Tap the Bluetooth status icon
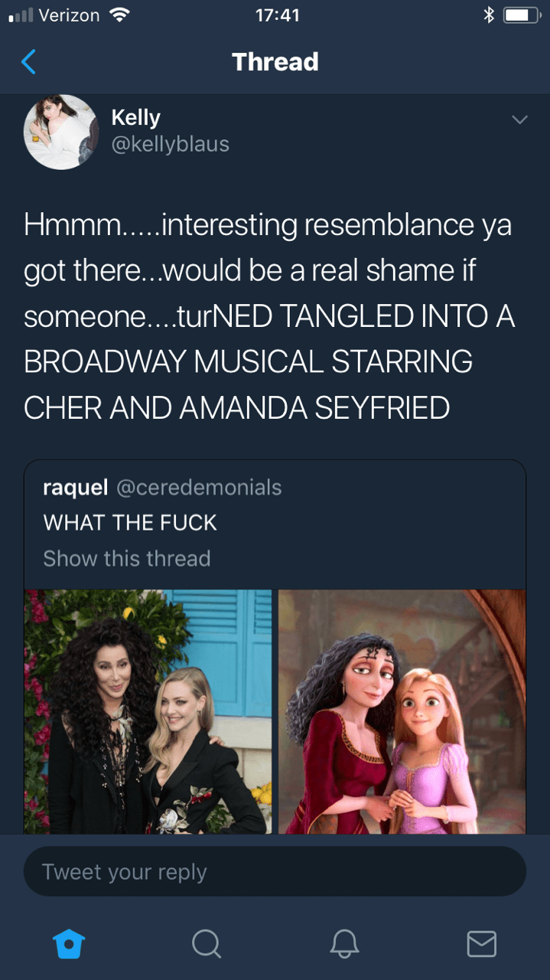The width and height of the screenshot is (550, 980). coord(488,15)
